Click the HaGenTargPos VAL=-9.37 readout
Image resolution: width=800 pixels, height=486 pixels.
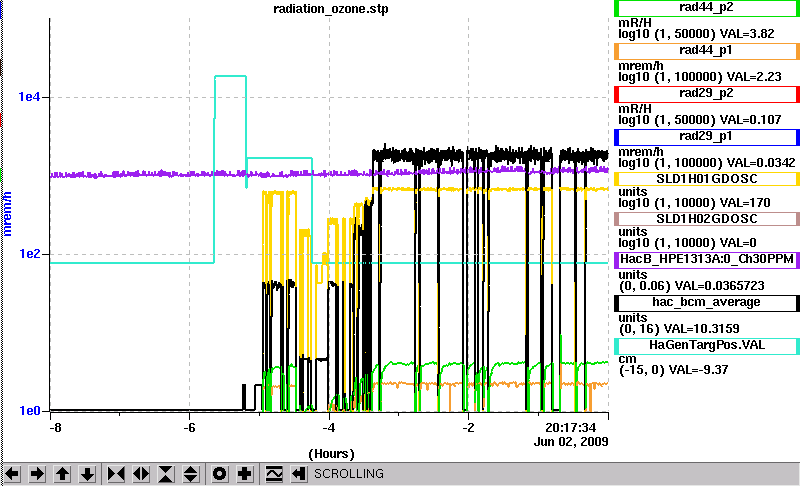coord(697,370)
